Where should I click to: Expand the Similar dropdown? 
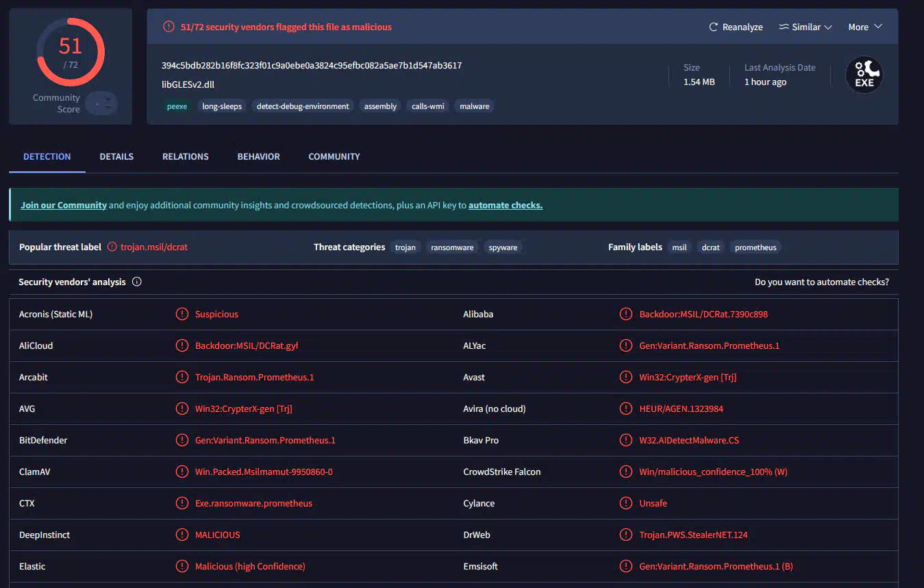(806, 27)
